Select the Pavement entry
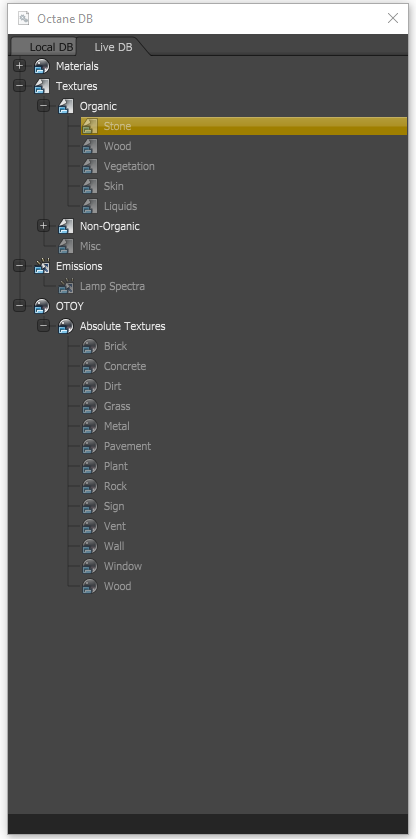 click(127, 446)
